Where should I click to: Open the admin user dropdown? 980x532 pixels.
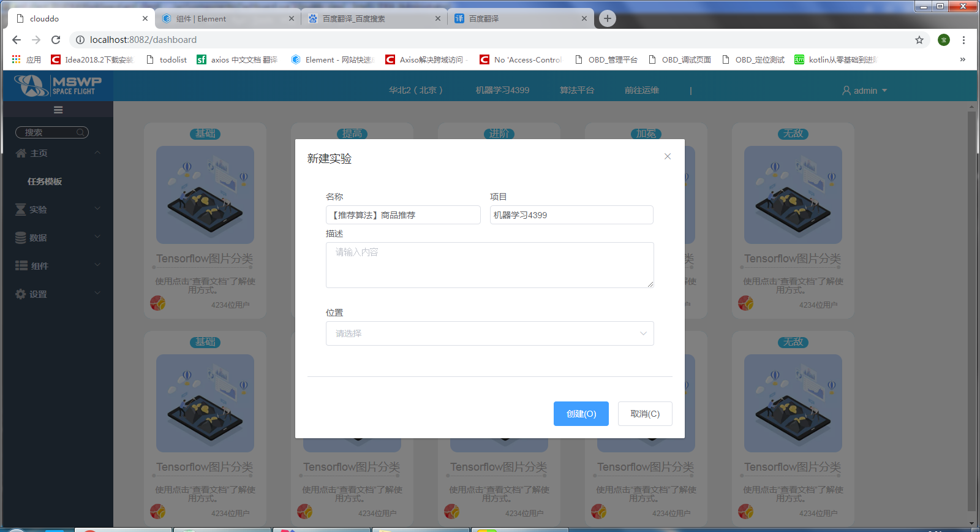[x=865, y=91]
